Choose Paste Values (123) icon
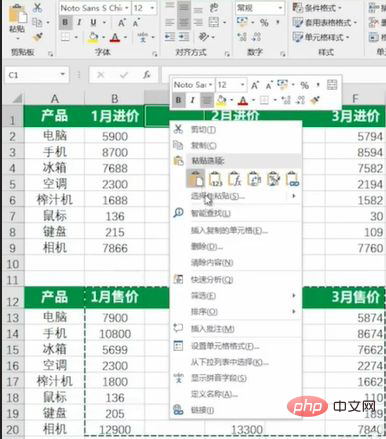 click(x=215, y=179)
